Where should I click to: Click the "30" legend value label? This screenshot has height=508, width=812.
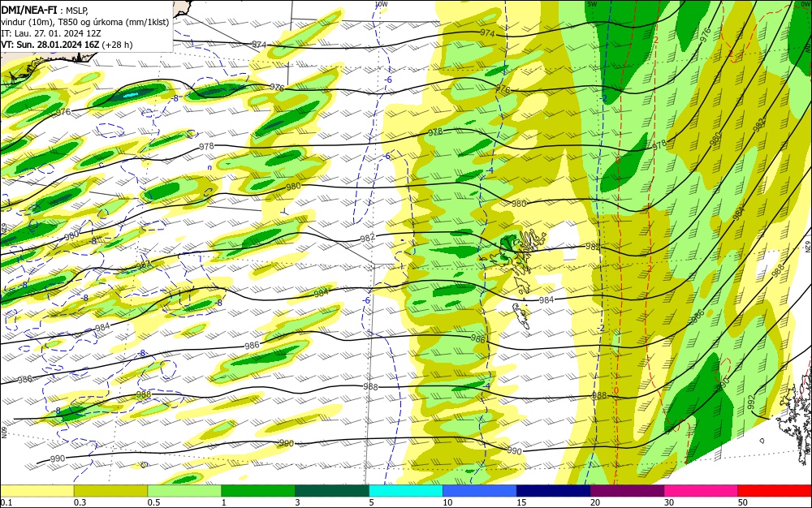pos(669,503)
